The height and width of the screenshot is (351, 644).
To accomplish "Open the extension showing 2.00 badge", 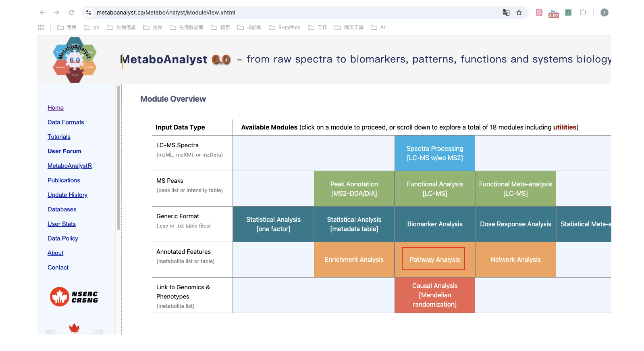I will [554, 13].
